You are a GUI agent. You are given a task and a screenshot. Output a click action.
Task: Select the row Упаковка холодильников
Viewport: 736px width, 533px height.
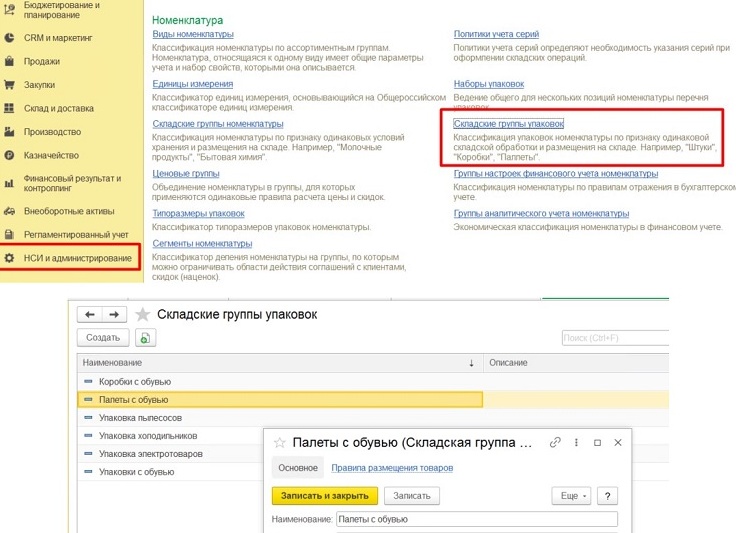pos(171,436)
